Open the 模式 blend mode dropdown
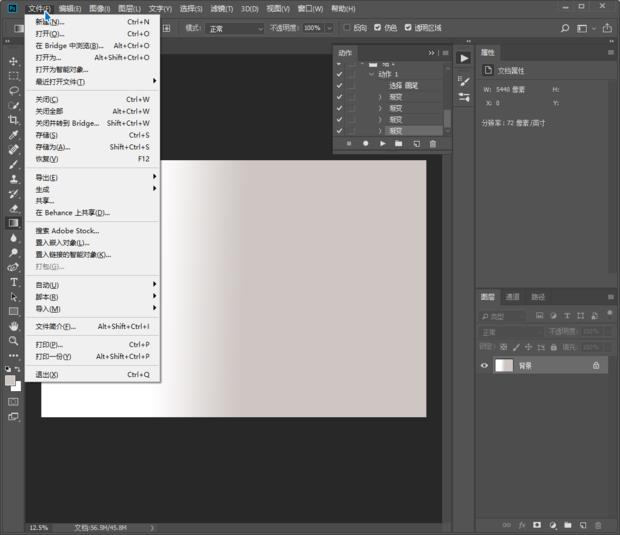Image resolution: width=620 pixels, height=535 pixels. 235,28
